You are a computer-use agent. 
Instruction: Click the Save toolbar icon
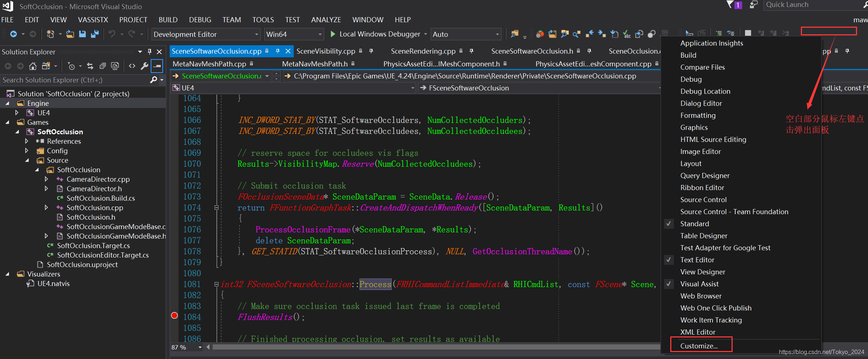[x=82, y=34]
